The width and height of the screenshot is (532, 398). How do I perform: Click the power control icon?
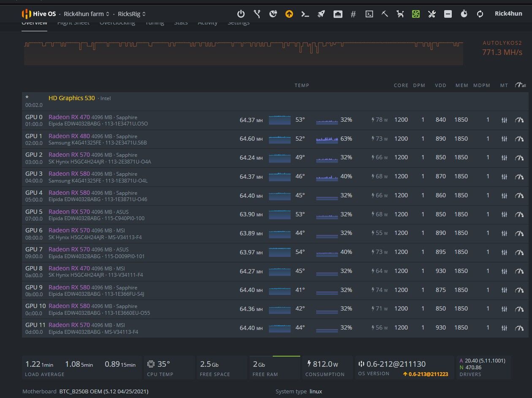coord(241,14)
